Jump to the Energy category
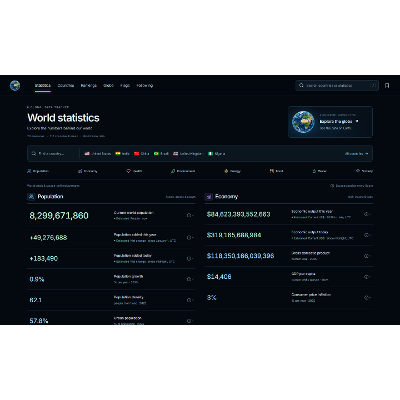 coord(233,171)
